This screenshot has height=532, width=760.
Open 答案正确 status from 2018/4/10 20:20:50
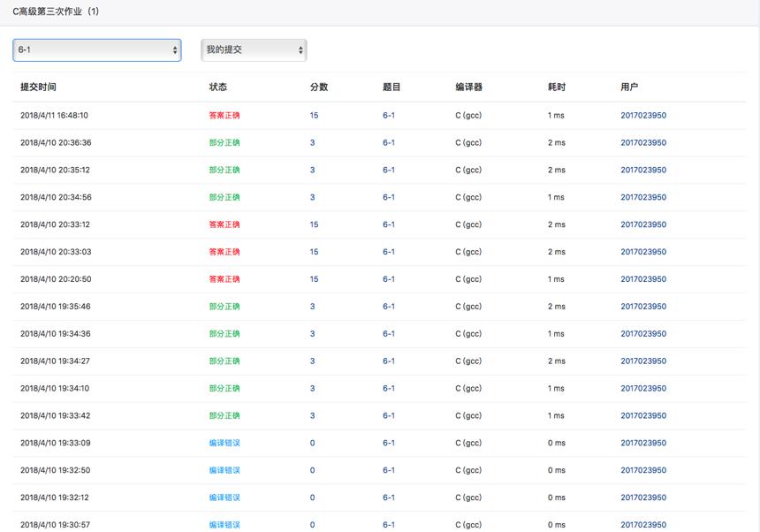pos(224,279)
